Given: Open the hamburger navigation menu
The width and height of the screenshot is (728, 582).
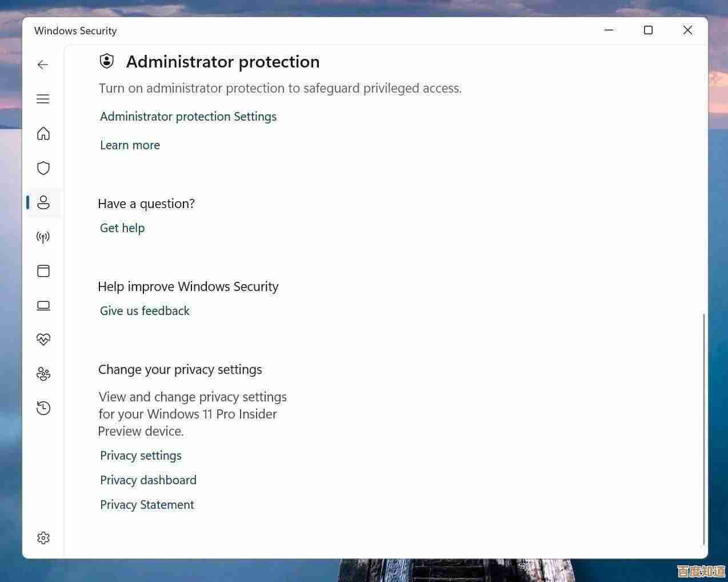Looking at the screenshot, I should pyautogui.click(x=43, y=99).
